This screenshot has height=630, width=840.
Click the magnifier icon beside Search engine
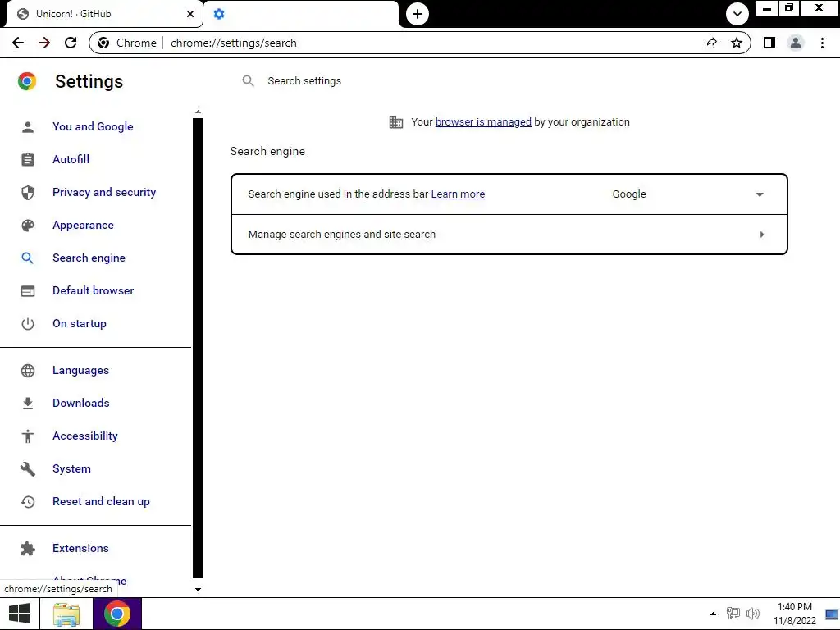tap(28, 258)
